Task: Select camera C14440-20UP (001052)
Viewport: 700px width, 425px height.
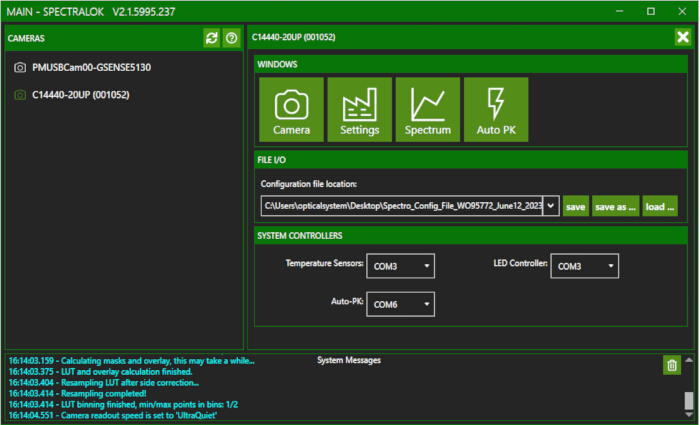Action: tap(81, 95)
